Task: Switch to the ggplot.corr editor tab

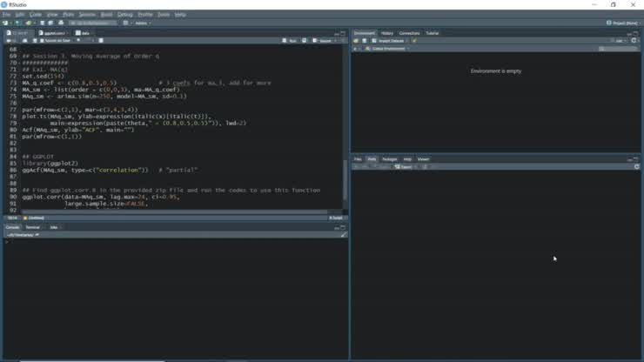Action: (53, 33)
